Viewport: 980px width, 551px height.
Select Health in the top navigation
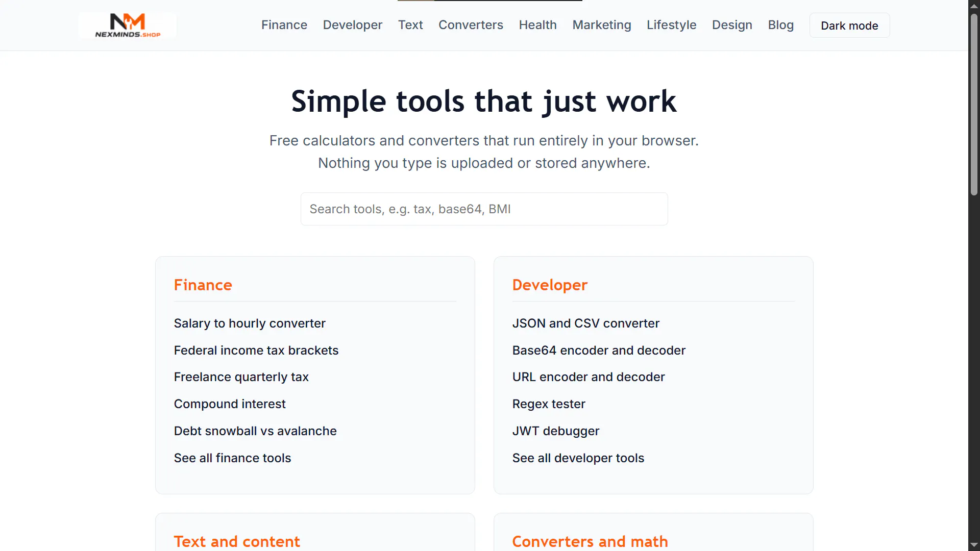point(538,25)
